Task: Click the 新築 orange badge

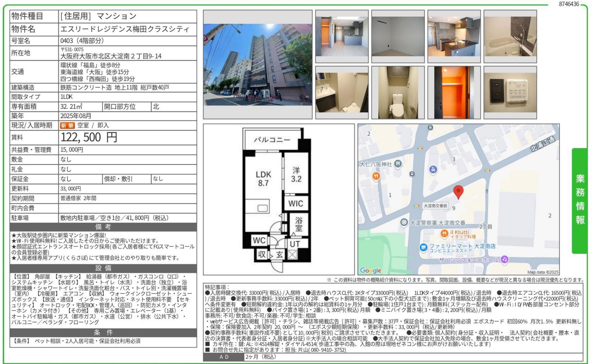Action: [67, 125]
